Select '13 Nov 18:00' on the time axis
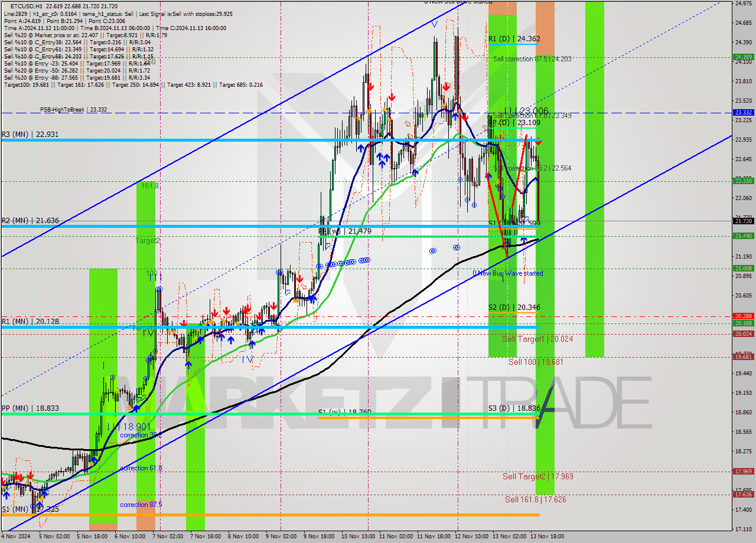This screenshot has width=756, height=543. point(547,537)
